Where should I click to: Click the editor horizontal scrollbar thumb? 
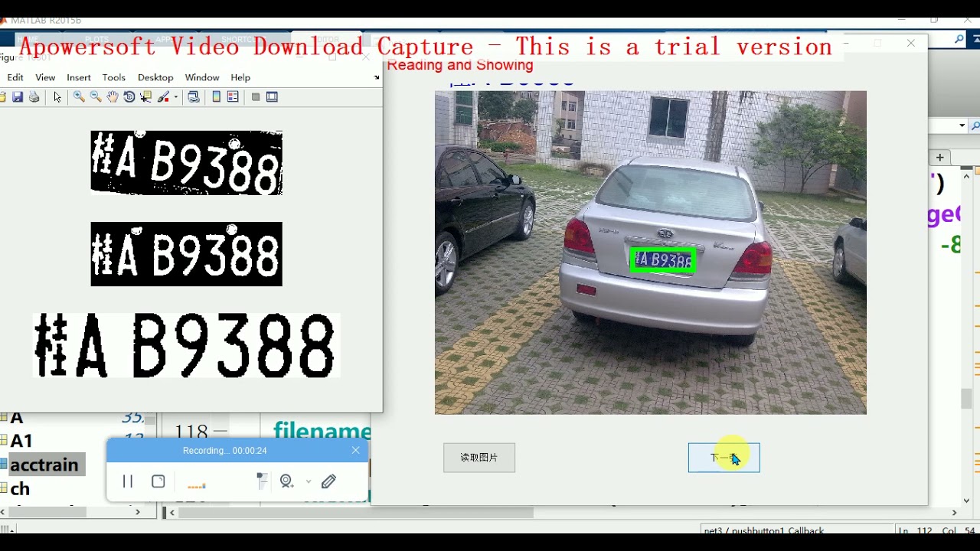[x=356, y=512]
